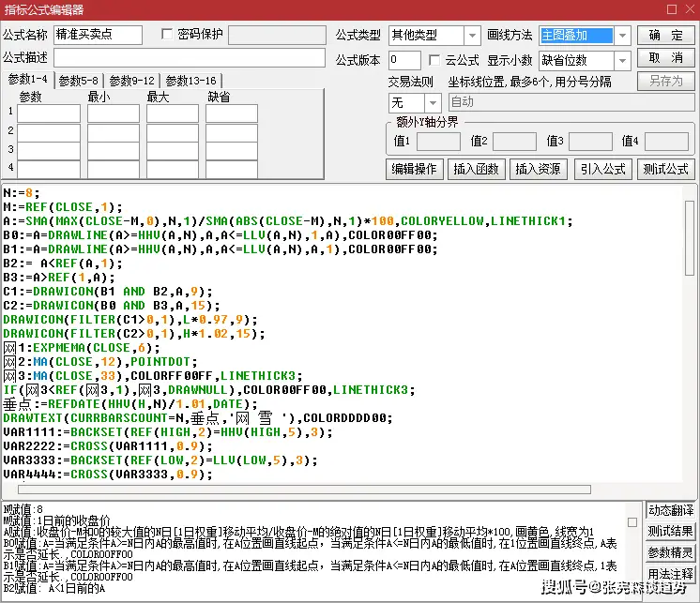Switch to 参数5-8 tab

pyautogui.click(x=78, y=81)
